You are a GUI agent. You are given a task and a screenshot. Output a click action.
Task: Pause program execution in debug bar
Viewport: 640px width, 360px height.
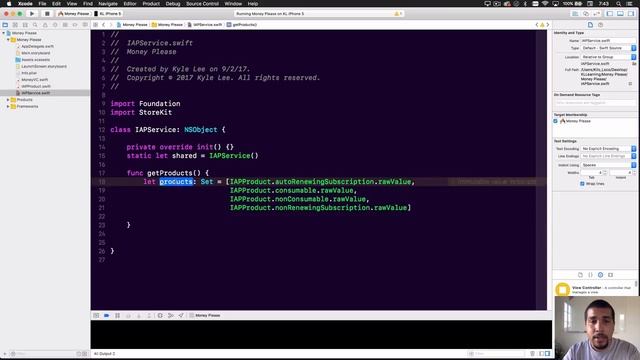point(118,316)
